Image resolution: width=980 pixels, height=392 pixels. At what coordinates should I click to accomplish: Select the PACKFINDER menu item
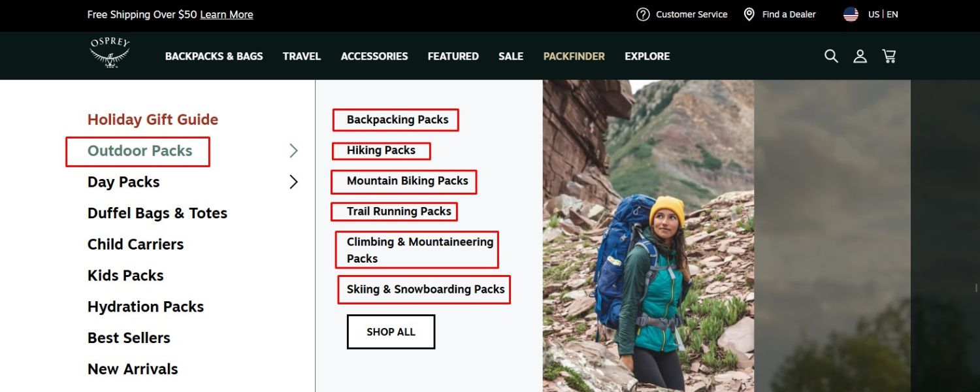tap(574, 56)
